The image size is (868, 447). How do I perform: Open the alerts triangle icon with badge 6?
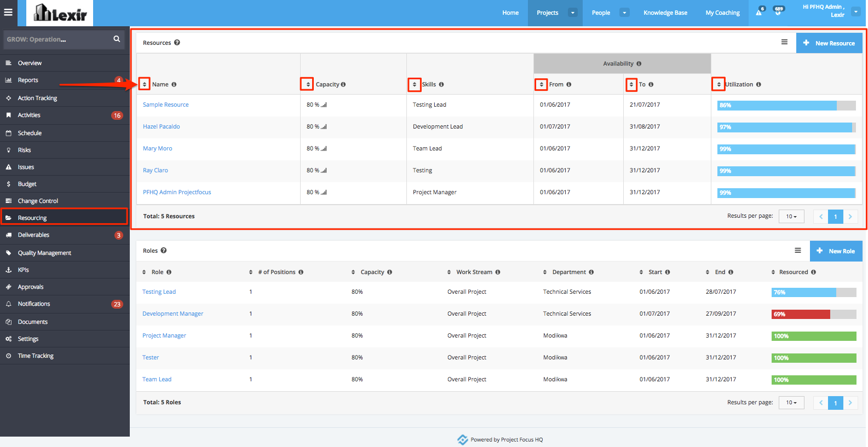pyautogui.click(x=759, y=12)
